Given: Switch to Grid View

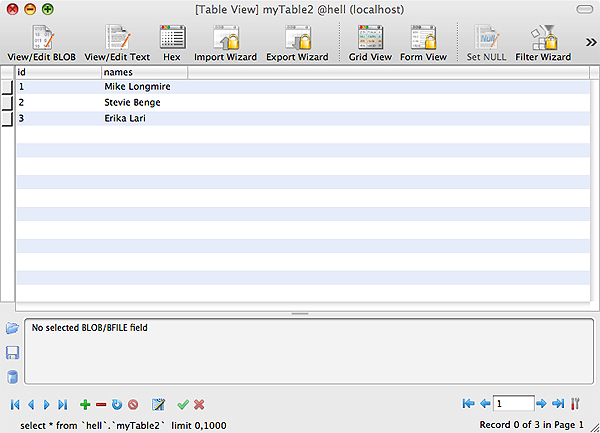Looking at the screenshot, I should pyautogui.click(x=370, y=43).
